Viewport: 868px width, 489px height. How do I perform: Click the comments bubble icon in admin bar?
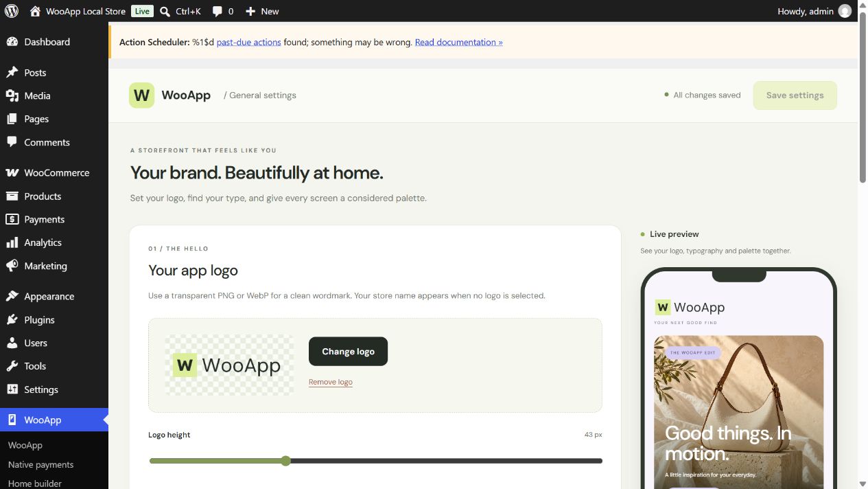[217, 12]
